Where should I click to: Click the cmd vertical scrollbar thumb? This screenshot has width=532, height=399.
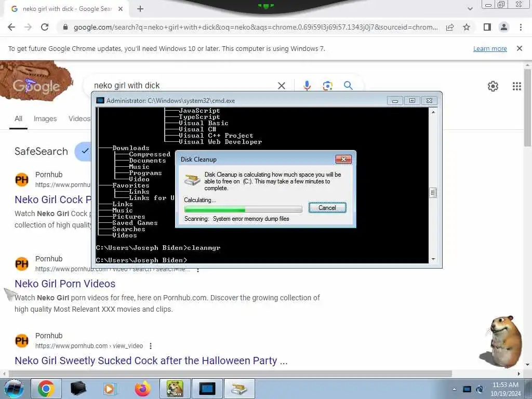point(433,193)
